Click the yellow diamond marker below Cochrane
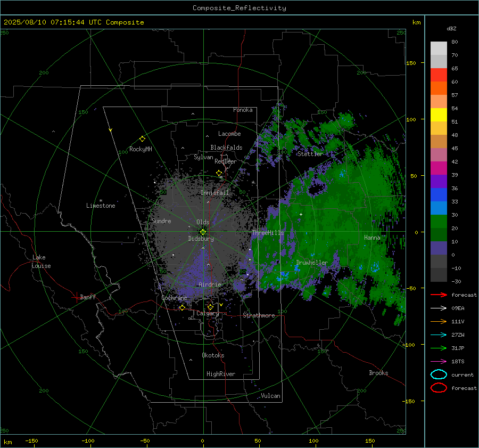The width and height of the screenshot is (479, 448). tap(182, 307)
